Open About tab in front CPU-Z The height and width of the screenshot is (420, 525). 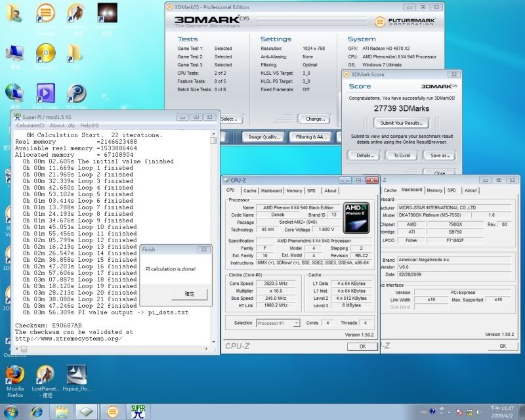(x=330, y=190)
